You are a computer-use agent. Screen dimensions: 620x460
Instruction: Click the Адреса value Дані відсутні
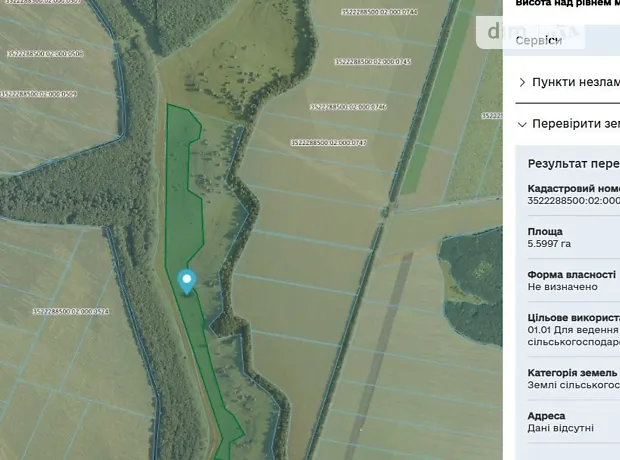tap(560, 427)
